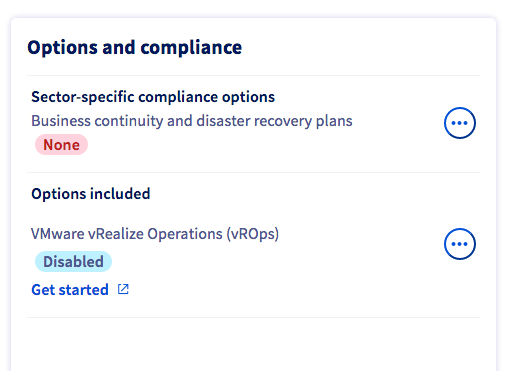Click the word 'compliance' in the card title
The height and width of the screenshot is (371, 510).
click(191, 48)
